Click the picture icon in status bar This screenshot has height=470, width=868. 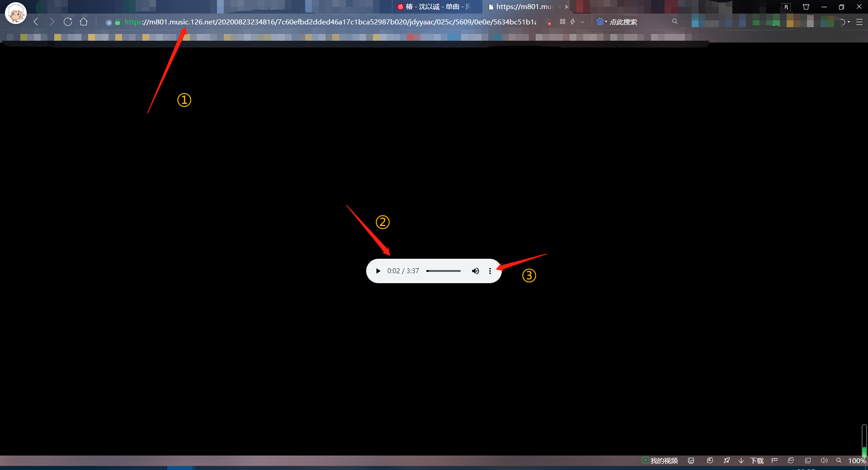(691, 461)
